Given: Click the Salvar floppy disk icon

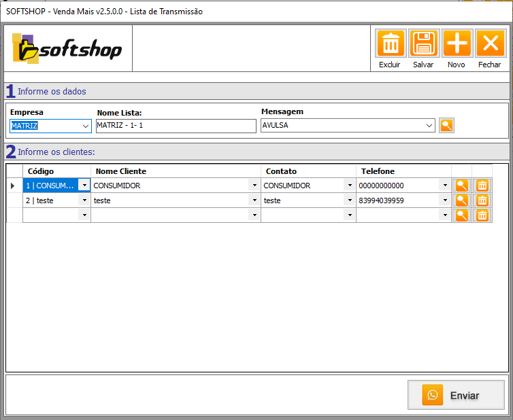Looking at the screenshot, I should (423, 44).
